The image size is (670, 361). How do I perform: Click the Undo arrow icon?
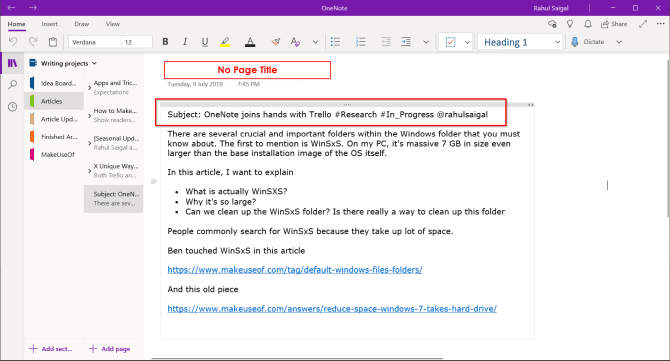click(13, 42)
